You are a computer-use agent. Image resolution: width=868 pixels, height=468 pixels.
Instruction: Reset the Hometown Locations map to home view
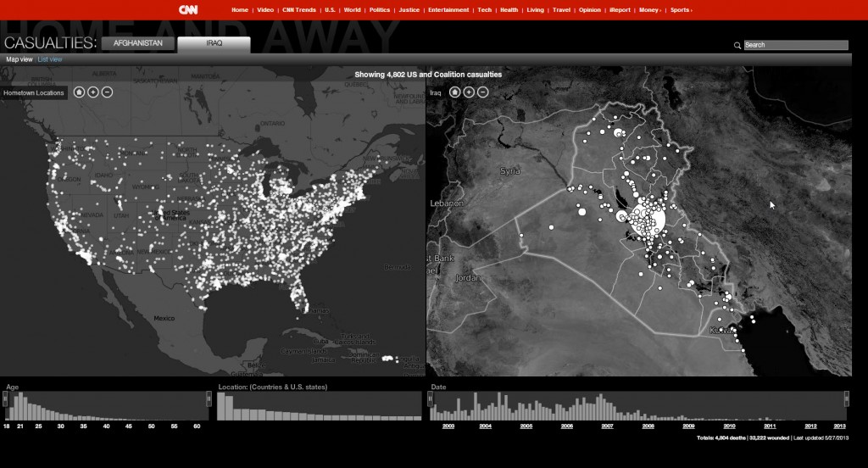tap(79, 92)
